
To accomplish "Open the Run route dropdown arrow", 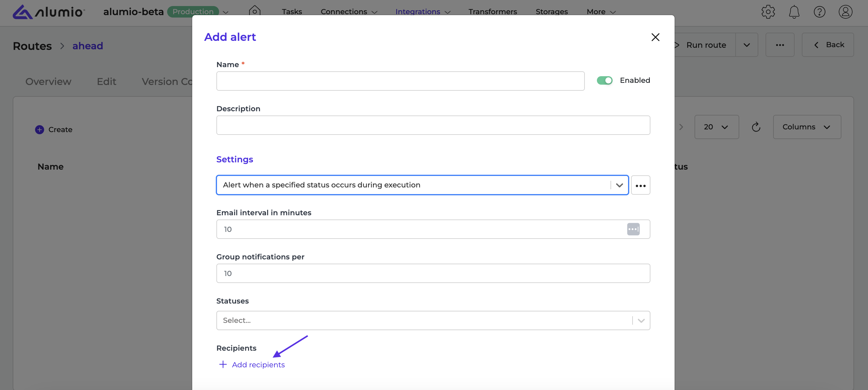I will (747, 45).
